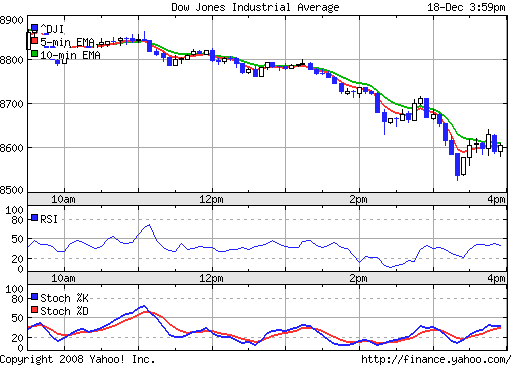Click the 10am label under the RSI chart

click(63, 278)
